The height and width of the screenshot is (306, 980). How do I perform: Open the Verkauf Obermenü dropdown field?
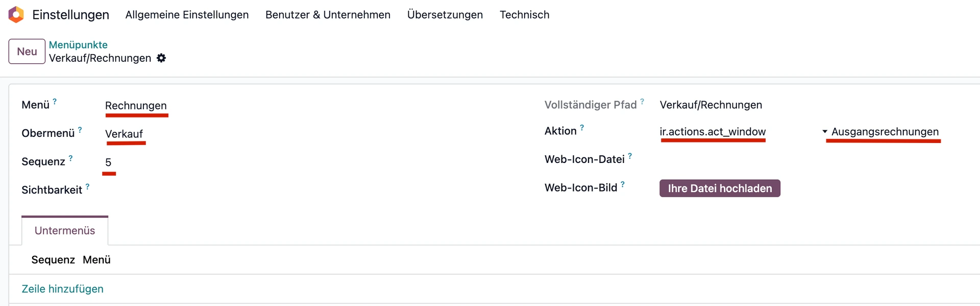[x=124, y=134]
